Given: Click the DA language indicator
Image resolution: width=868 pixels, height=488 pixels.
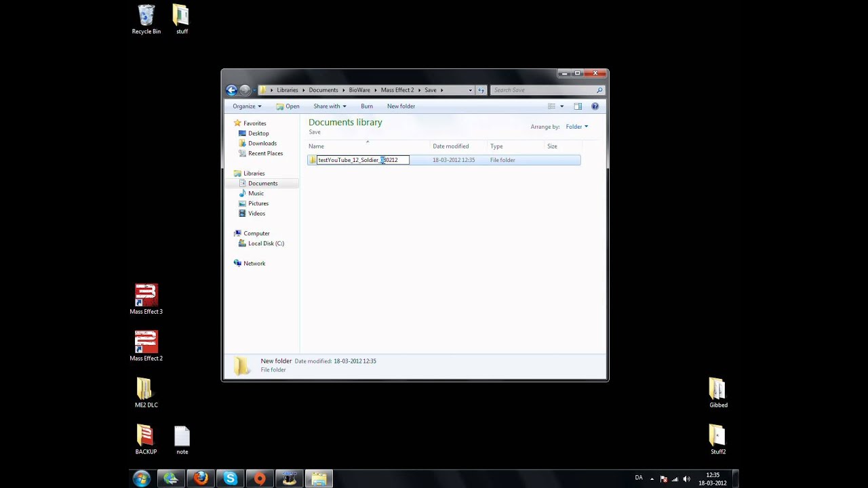Looking at the screenshot, I should (639, 478).
